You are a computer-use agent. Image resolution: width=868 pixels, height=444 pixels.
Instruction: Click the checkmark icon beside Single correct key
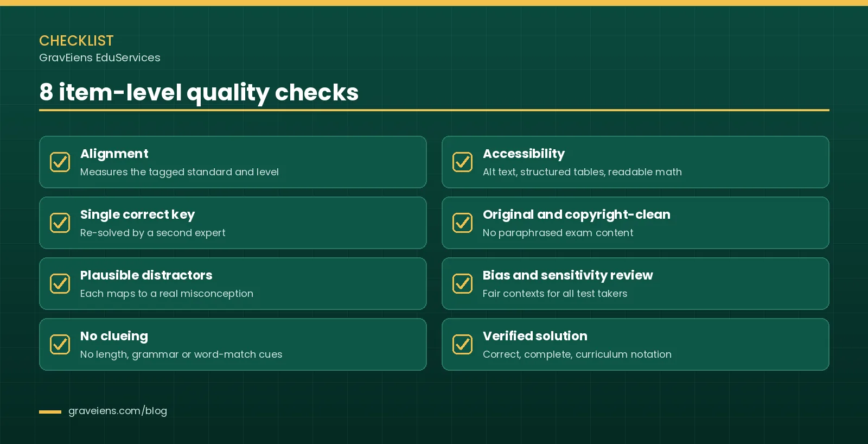(x=60, y=223)
